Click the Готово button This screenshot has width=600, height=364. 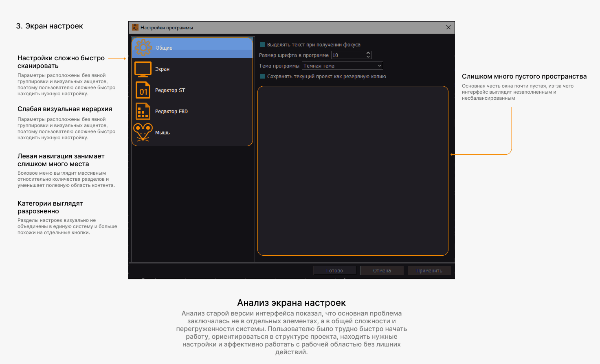[334, 270]
